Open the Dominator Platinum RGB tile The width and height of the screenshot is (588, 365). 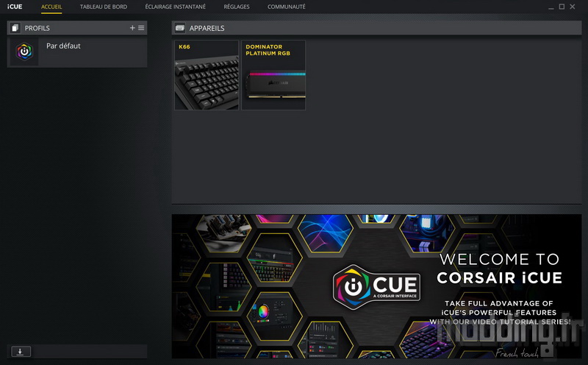273,75
